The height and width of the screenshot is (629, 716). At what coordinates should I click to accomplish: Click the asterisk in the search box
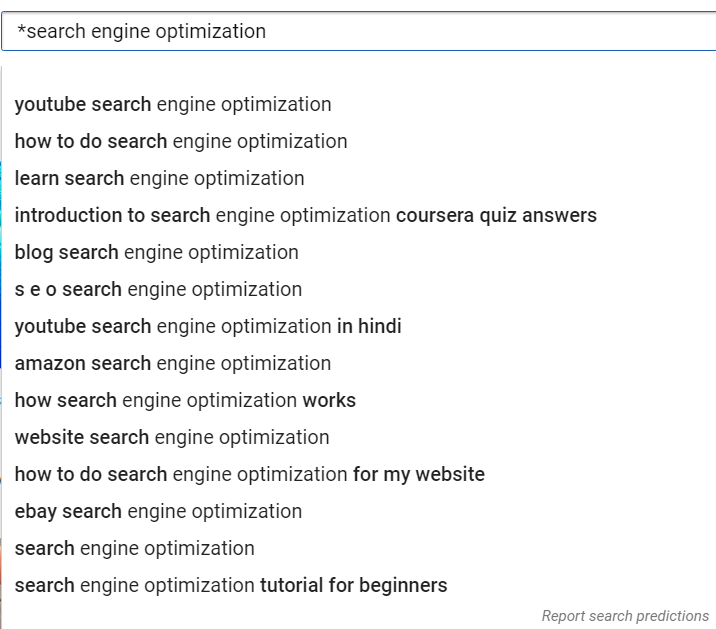[x=21, y=31]
